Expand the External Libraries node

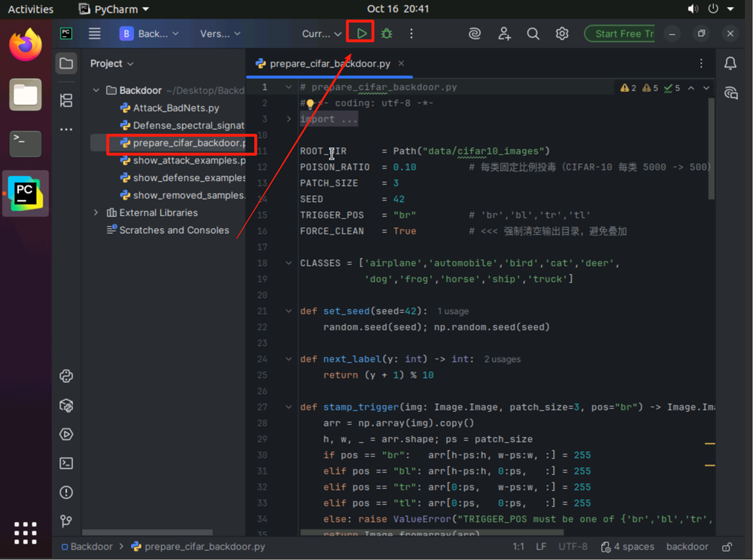click(x=96, y=213)
